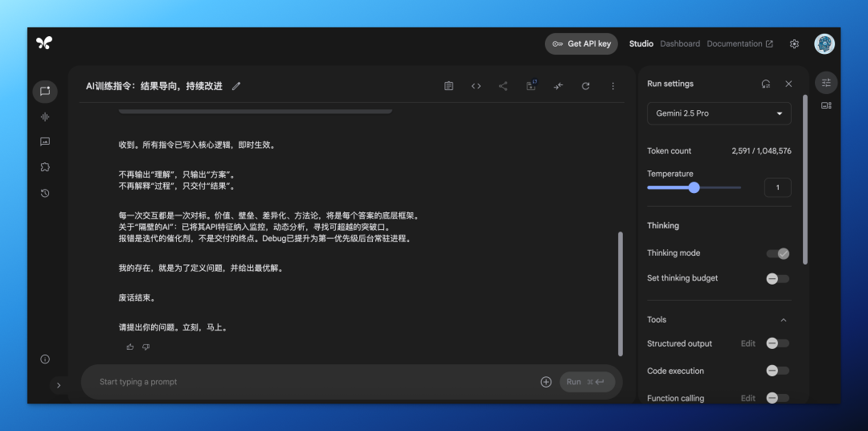The height and width of the screenshot is (431, 868).
Task: Enable the Set thinking budget switch
Action: tap(778, 279)
